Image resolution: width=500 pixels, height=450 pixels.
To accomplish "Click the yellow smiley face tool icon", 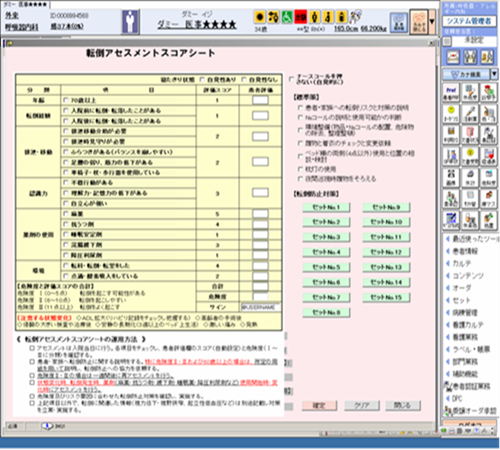I will tap(451, 114).
